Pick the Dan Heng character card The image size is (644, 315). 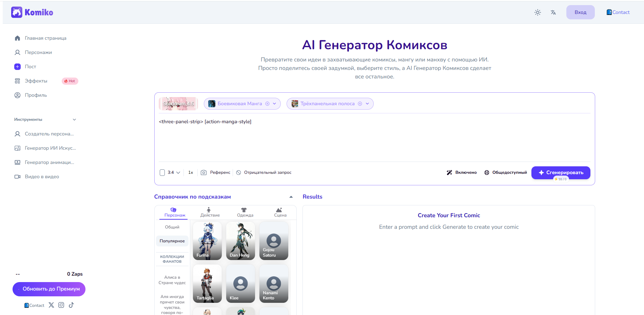point(240,241)
